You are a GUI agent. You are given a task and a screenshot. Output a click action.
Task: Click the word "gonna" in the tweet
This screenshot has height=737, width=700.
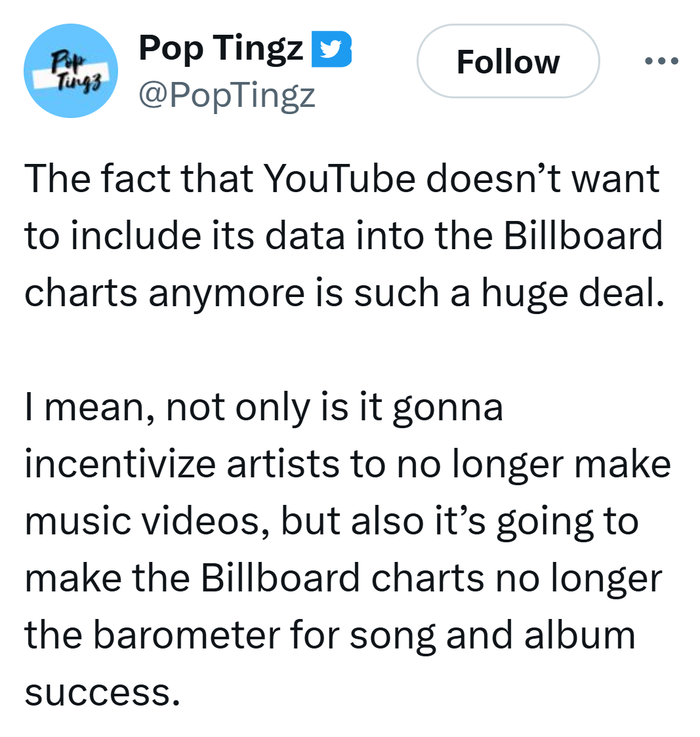coord(448,407)
